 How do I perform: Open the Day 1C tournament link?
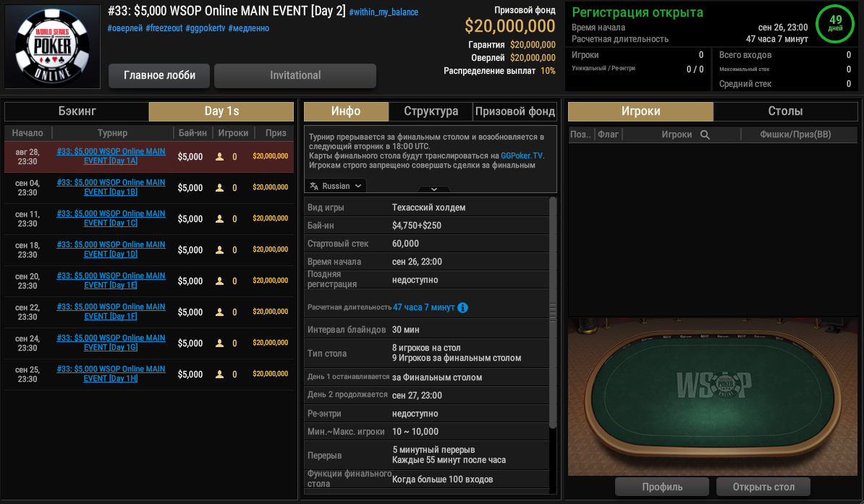point(111,218)
